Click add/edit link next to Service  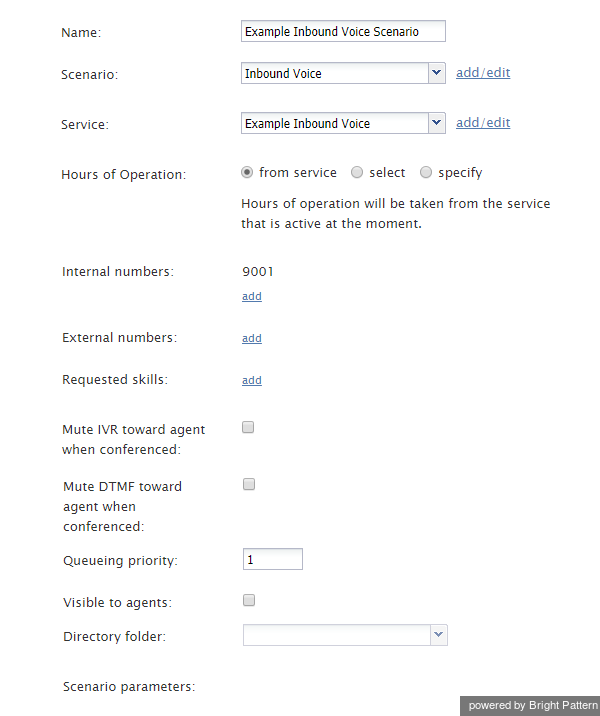click(x=483, y=123)
